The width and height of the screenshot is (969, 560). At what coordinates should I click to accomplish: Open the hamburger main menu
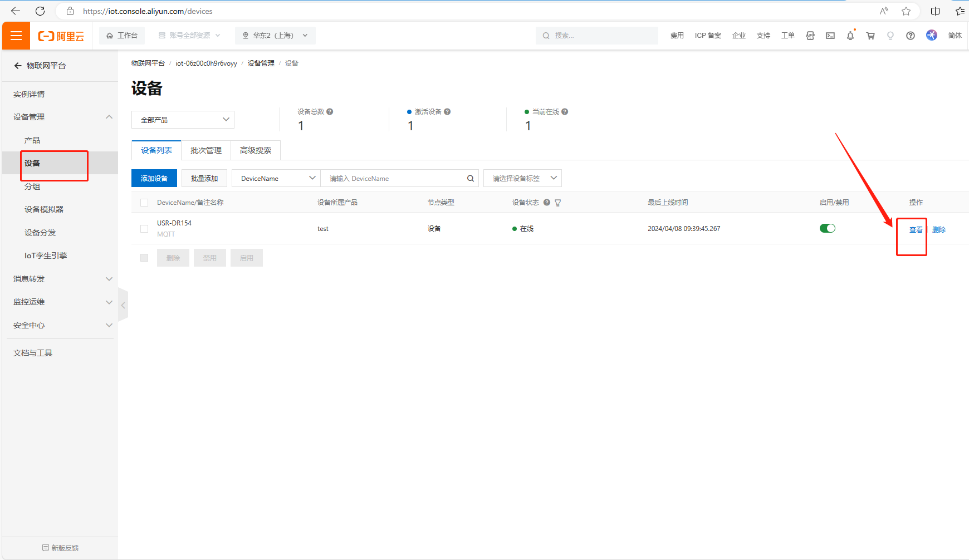[16, 36]
